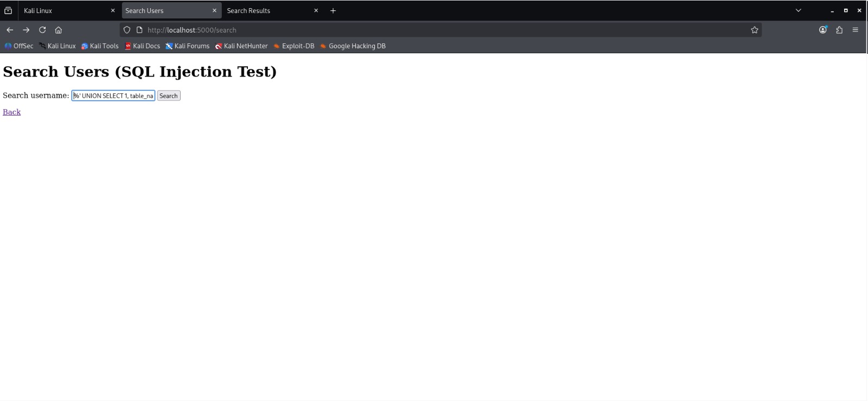Maximize the browser window
This screenshot has height=401, width=868.
pos(846,10)
